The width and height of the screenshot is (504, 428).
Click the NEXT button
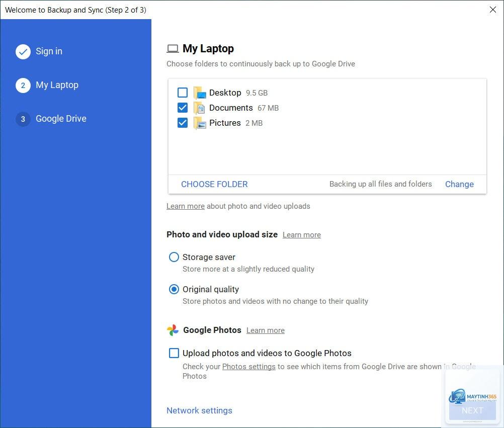[x=472, y=410]
